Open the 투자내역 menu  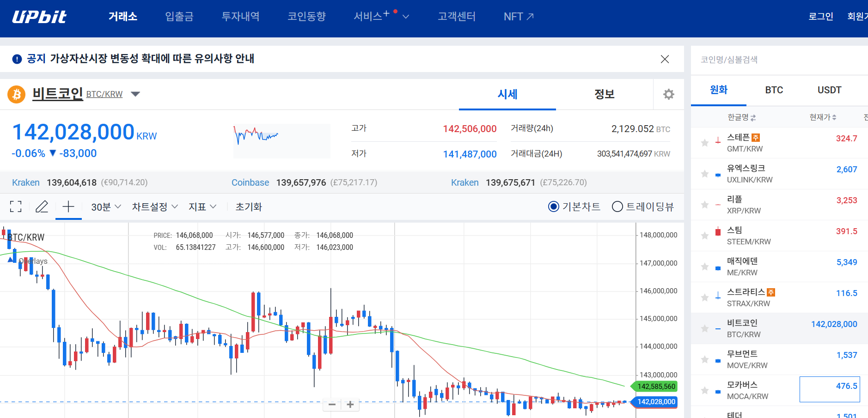tap(240, 17)
